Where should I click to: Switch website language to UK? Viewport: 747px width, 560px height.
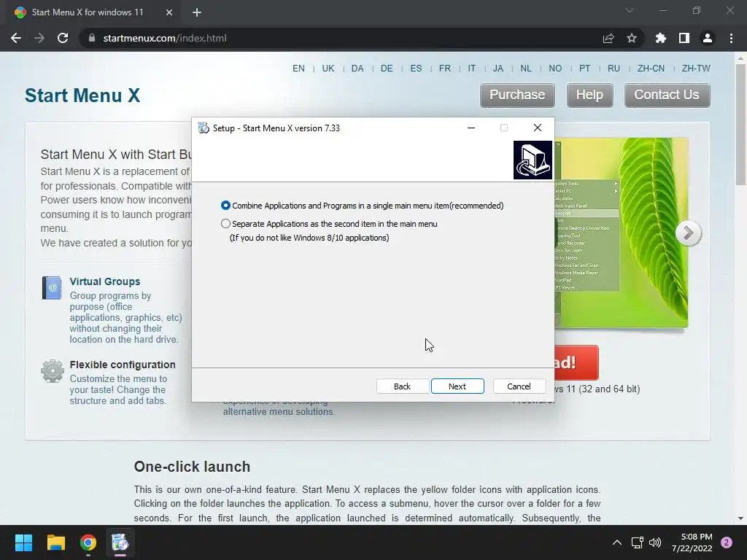click(x=328, y=68)
